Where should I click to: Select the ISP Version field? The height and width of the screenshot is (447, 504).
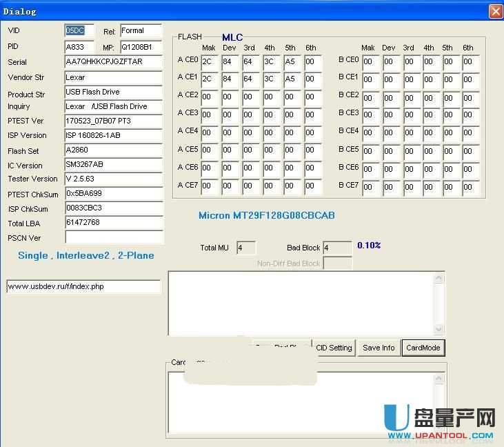tap(113, 135)
